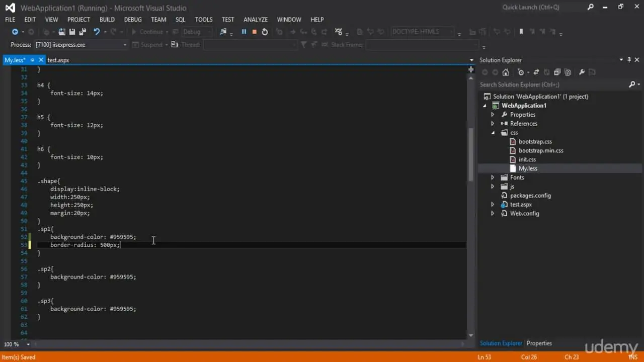Toggle the pin on My.less tab
This screenshot has width=644, height=362.
point(32,60)
